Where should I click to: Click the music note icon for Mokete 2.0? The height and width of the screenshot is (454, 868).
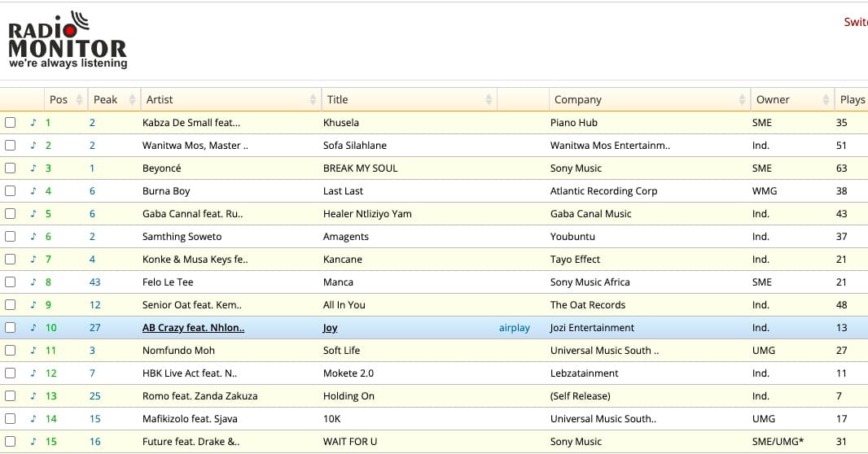pos(33,373)
